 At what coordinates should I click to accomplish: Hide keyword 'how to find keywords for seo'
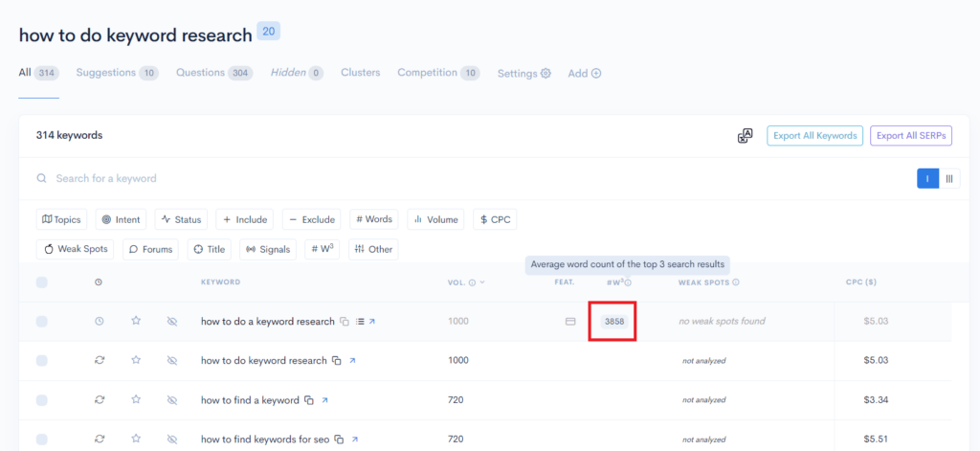point(172,439)
